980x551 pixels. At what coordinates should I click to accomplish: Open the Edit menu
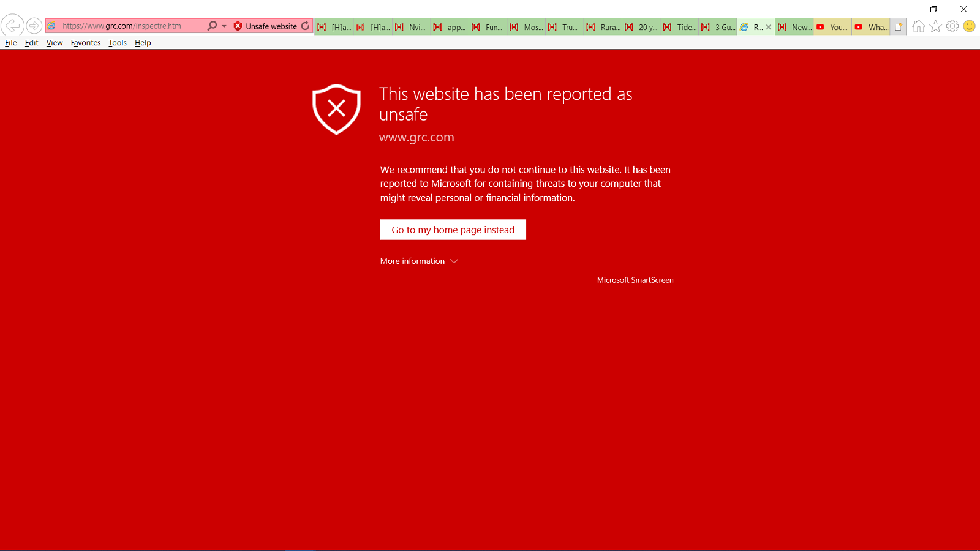(32, 43)
